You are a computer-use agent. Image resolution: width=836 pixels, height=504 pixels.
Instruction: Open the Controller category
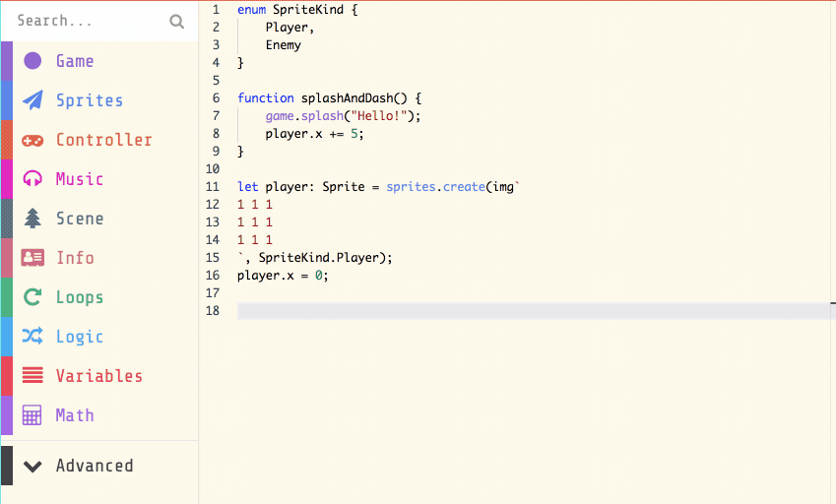click(x=104, y=140)
